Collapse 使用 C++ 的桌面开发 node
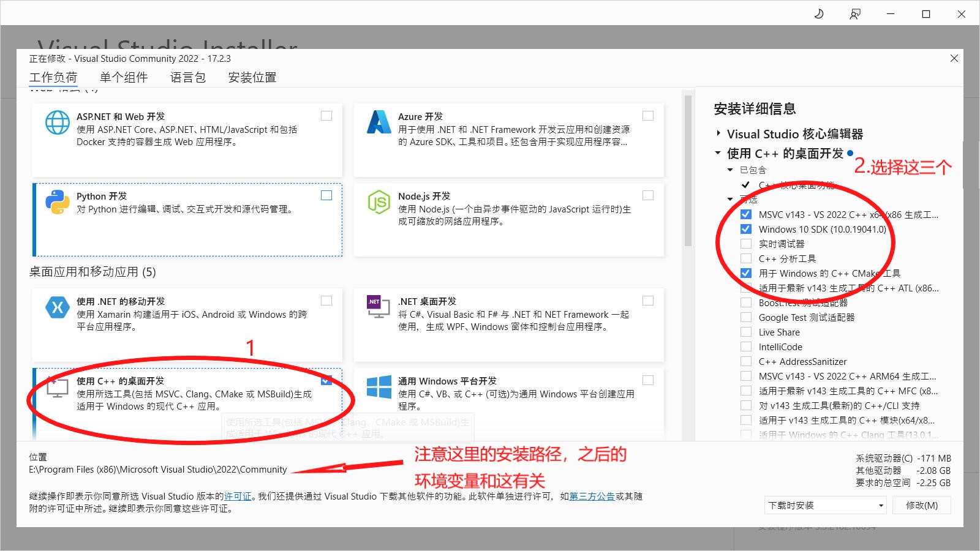 pyautogui.click(x=718, y=153)
